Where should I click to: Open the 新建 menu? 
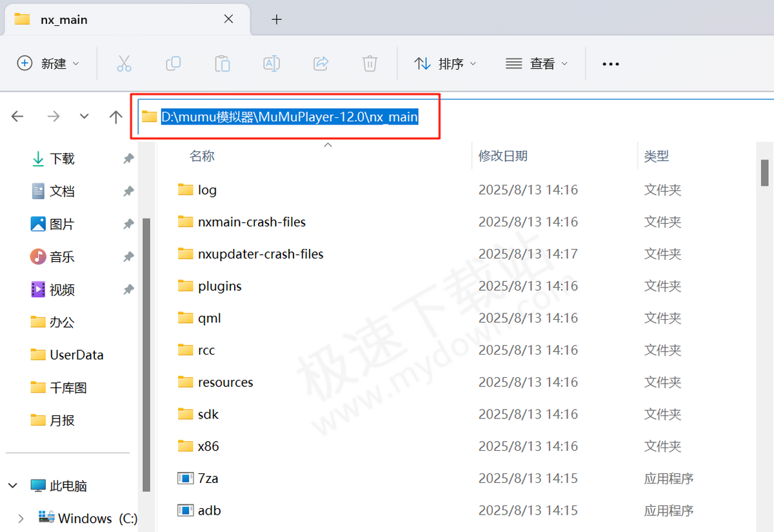coord(48,63)
